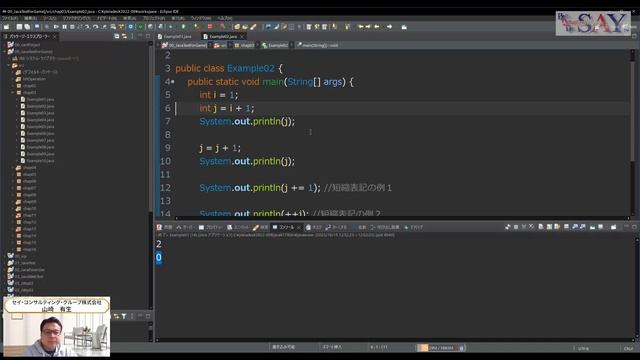Collapse the src folder node
This screenshot has height=360, width=640.
coord(9,65)
